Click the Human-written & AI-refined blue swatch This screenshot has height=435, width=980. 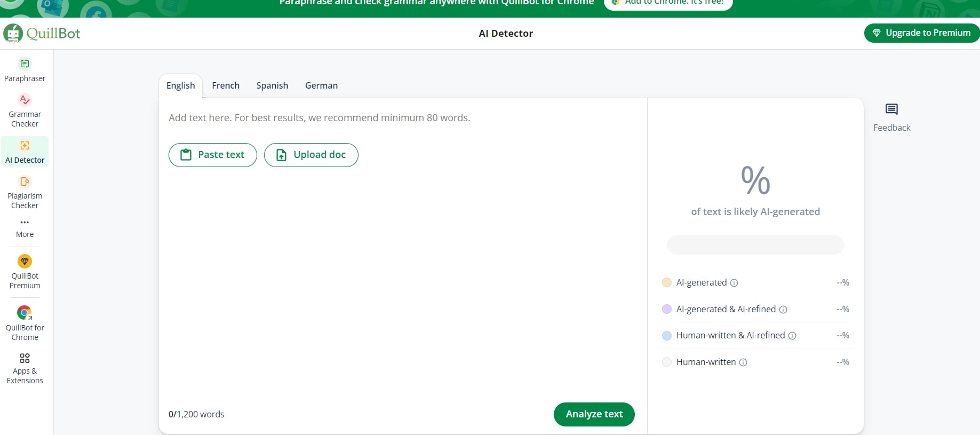click(x=667, y=336)
